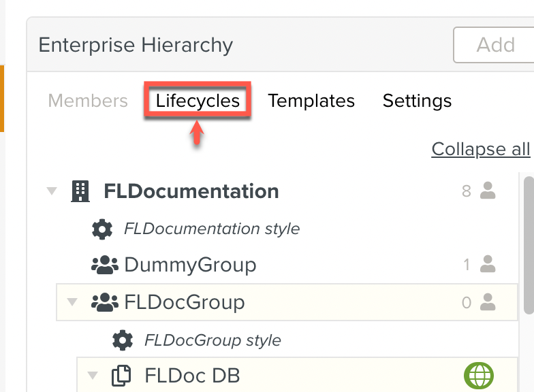
Task: Click the Collapse all link
Action: point(480,149)
